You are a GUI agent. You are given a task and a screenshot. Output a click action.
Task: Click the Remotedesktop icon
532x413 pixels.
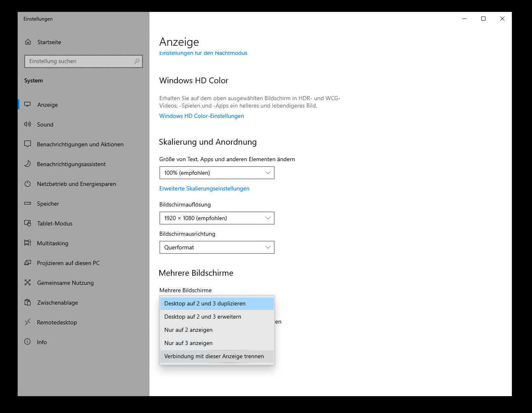(x=28, y=322)
